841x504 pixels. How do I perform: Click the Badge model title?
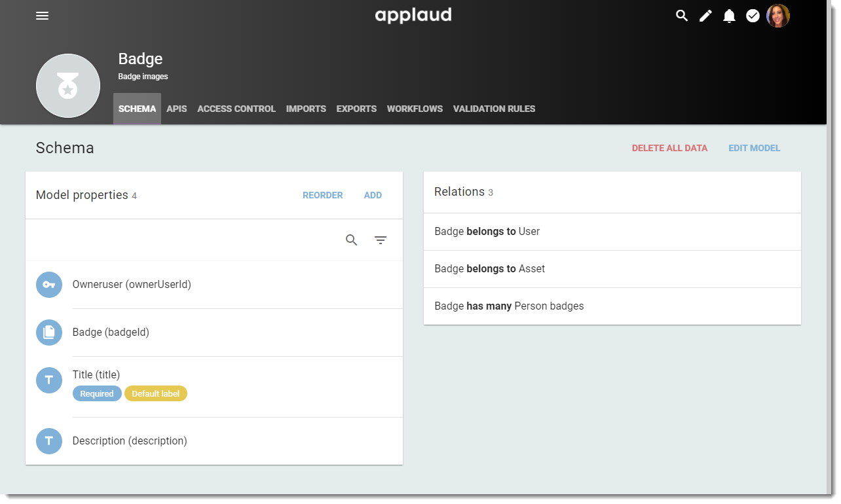tap(140, 59)
